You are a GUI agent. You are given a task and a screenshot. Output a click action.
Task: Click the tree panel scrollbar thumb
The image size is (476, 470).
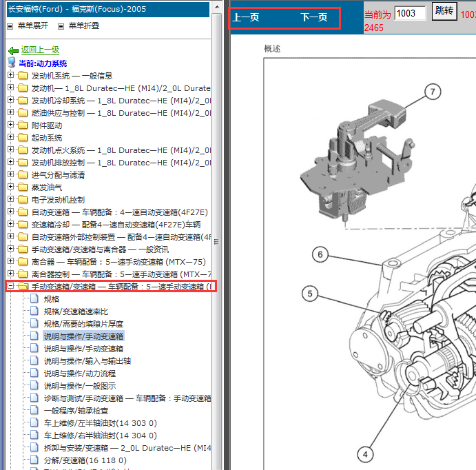(x=217, y=241)
